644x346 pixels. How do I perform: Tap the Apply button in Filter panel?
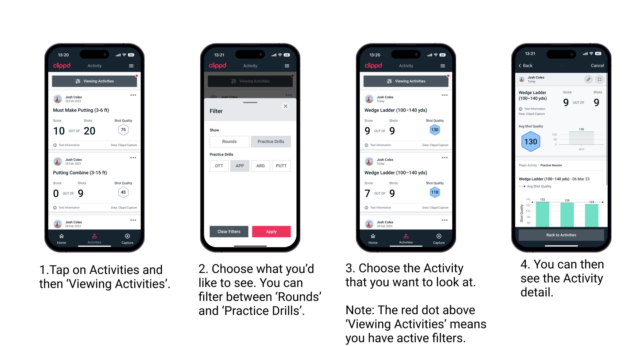tap(271, 231)
